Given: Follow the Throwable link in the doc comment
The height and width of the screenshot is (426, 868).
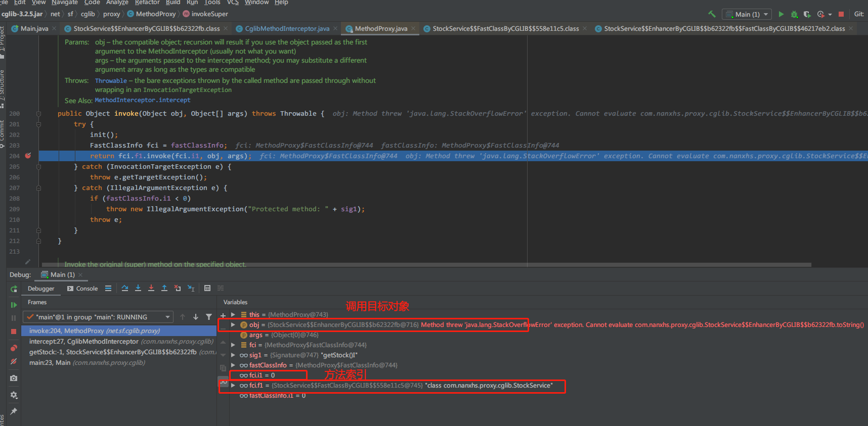Looking at the screenshot, I should 111,81.
